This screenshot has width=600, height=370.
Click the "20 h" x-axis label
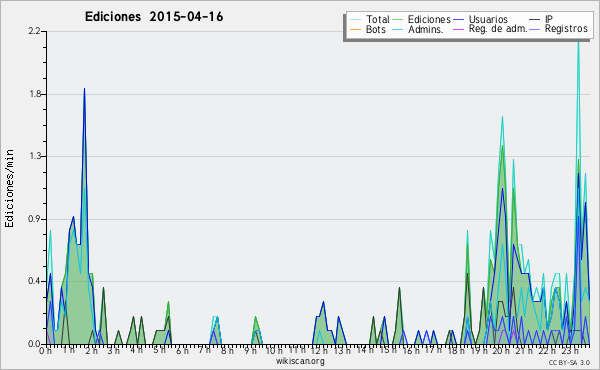[501, 351]
